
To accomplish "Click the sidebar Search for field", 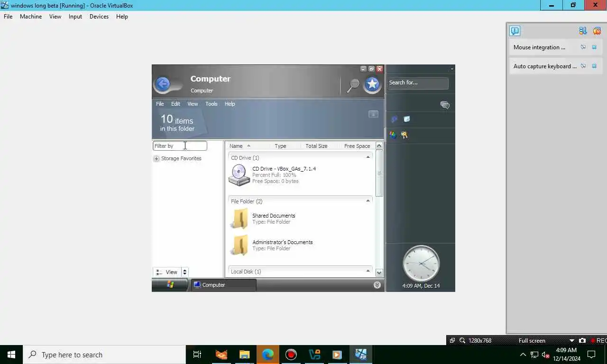I will tap(418, 83).
